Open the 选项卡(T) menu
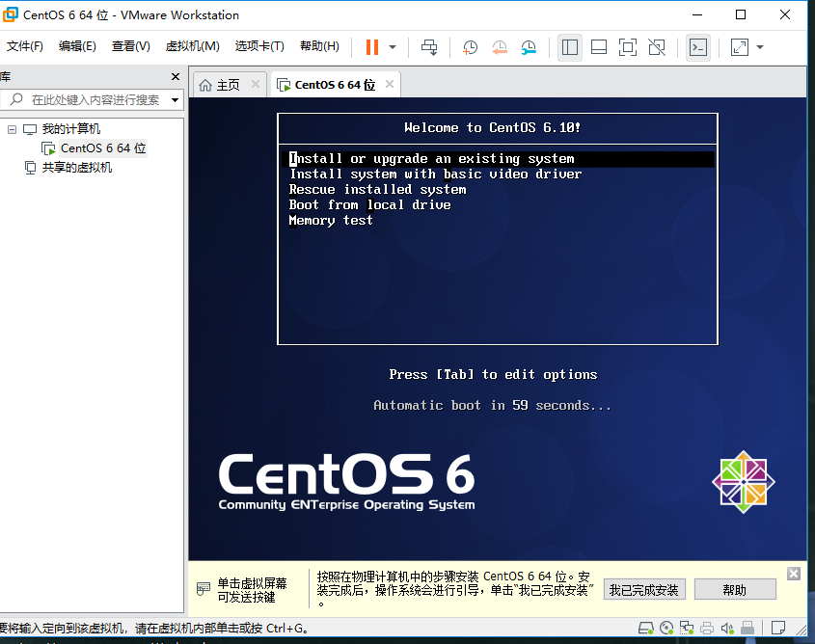The height and width of the screenshot is (644, 815). [x=259, y=46]
